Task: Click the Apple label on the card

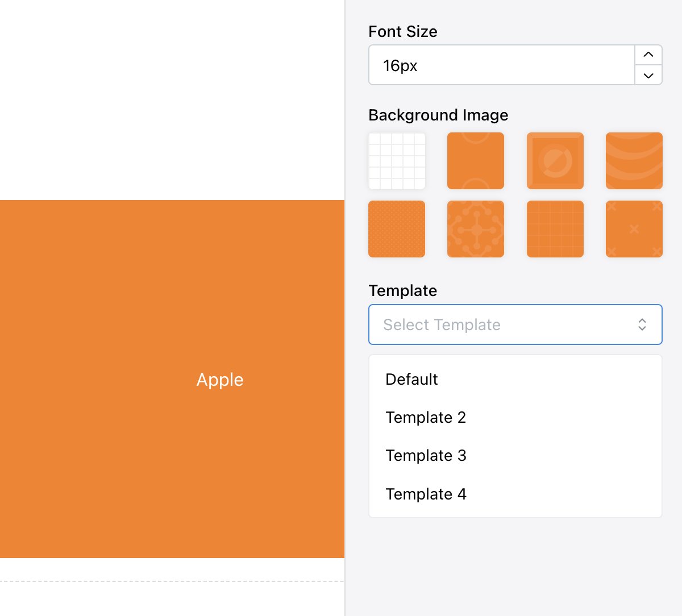Action: click(219, 379)
